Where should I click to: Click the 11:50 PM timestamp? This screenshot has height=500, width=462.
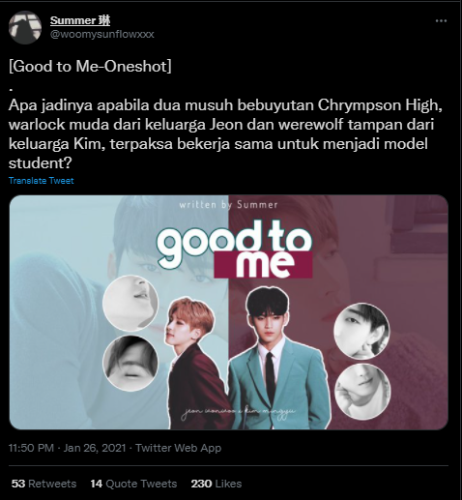pyautogui.click(x=31, y=448)
